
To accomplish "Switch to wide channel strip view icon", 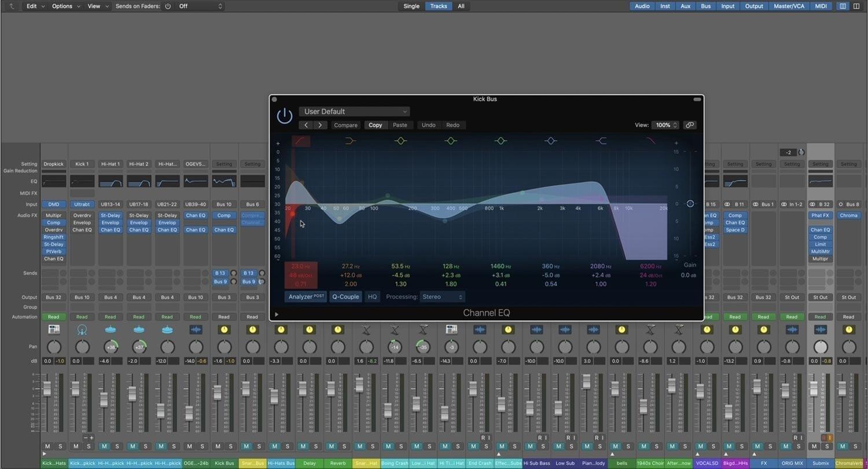I will coord(857,6).
